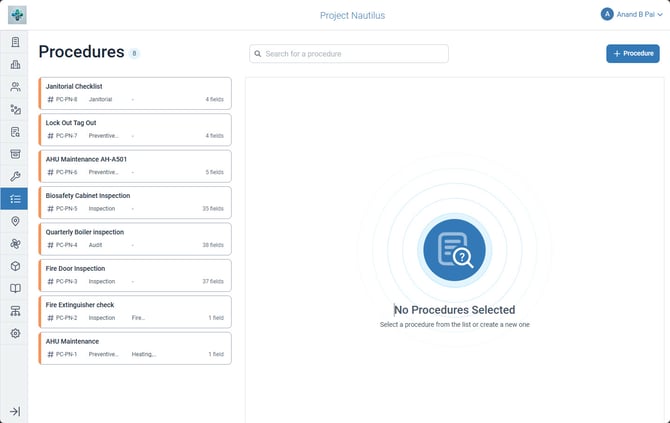Open the location pin icon in sidebar

15,221
